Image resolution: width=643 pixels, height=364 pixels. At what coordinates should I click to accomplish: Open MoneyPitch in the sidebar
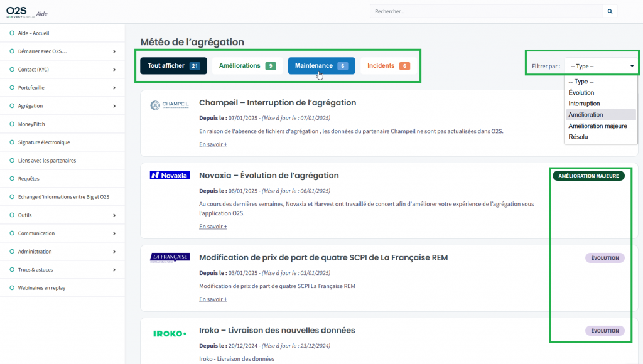click(x=31, y=124)
